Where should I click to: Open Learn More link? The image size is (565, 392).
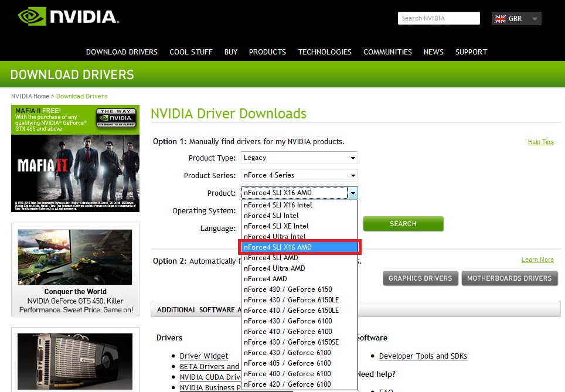(x=537, y=260)
